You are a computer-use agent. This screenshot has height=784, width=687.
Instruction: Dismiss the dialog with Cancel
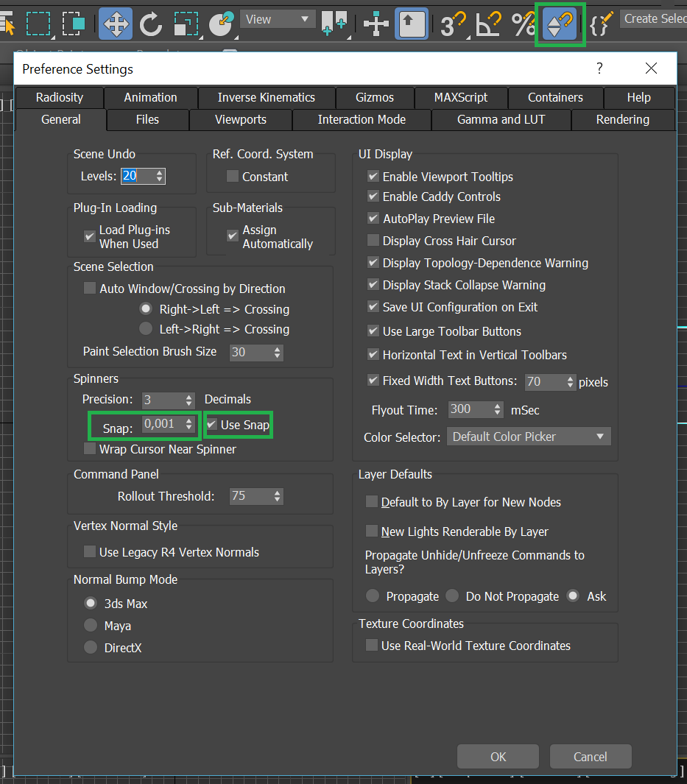[x=590, y=756]
